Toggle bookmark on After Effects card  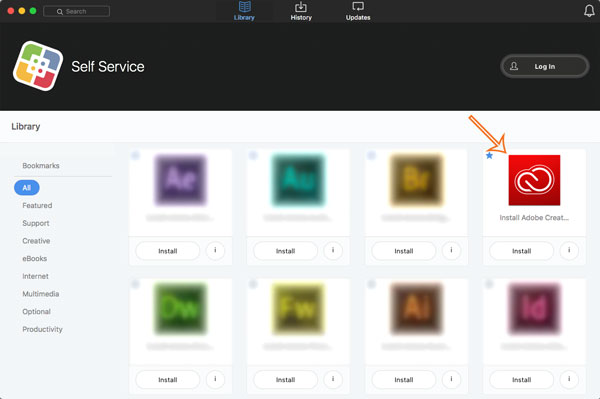(135, 155)
